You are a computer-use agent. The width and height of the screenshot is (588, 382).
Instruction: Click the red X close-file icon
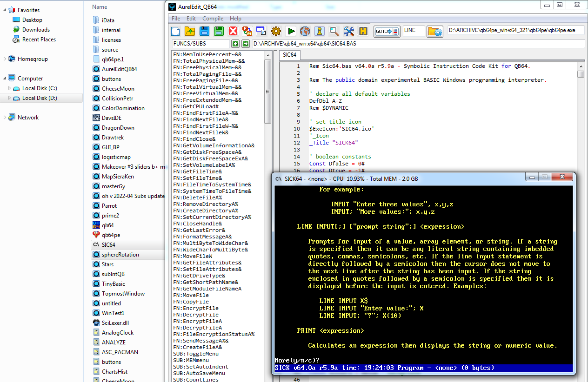point(233,31)
